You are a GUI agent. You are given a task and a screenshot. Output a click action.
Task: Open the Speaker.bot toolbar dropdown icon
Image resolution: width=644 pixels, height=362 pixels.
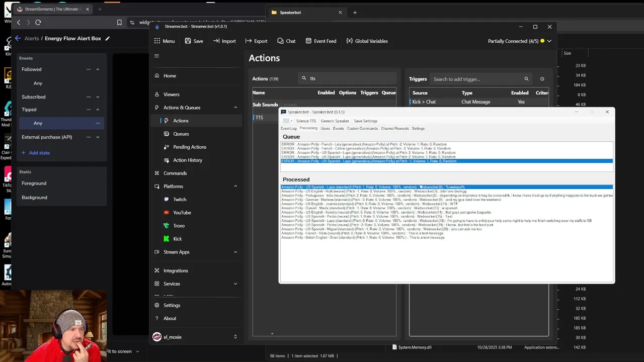287,121
